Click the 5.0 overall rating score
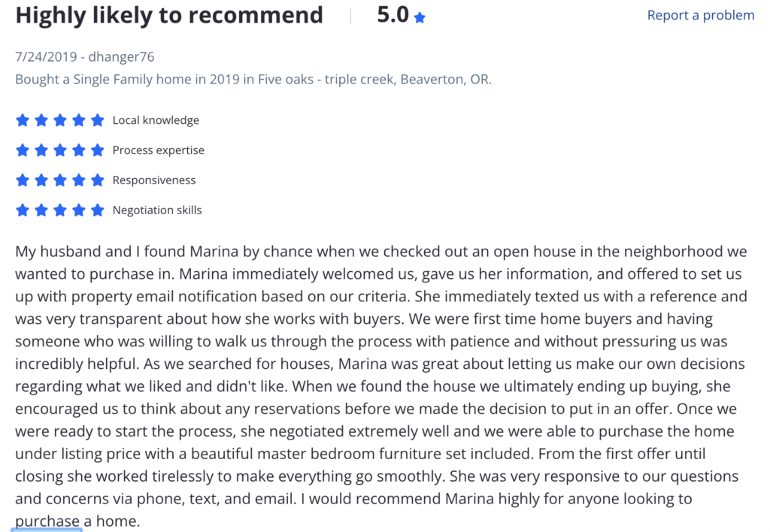Image resolution: width=770 pixels, height=532 pixels. 393,15
